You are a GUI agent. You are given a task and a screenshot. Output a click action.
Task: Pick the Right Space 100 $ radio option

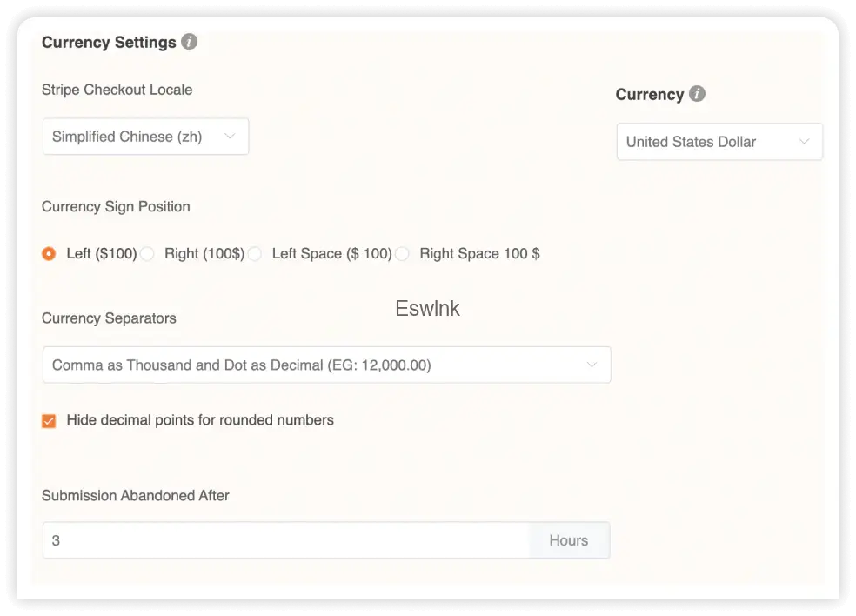[403, 254]
